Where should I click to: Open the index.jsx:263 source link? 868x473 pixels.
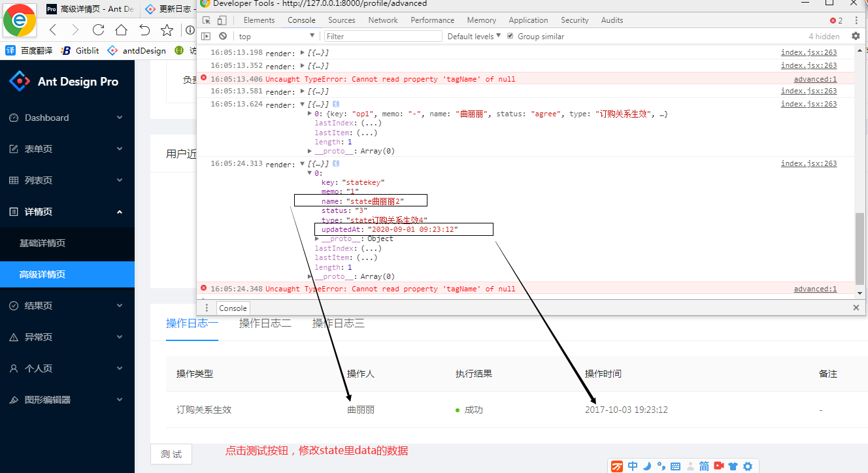point(809,52)
